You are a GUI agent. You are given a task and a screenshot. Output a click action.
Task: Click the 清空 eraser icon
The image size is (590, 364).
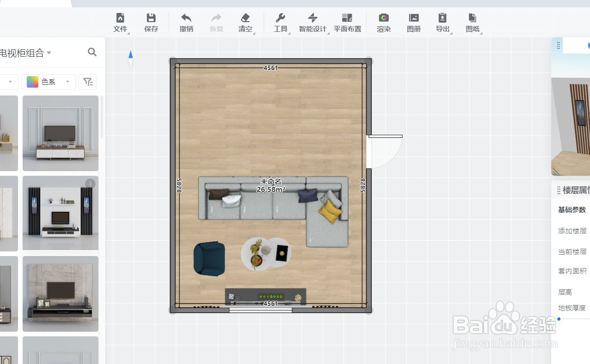point(245,18)
